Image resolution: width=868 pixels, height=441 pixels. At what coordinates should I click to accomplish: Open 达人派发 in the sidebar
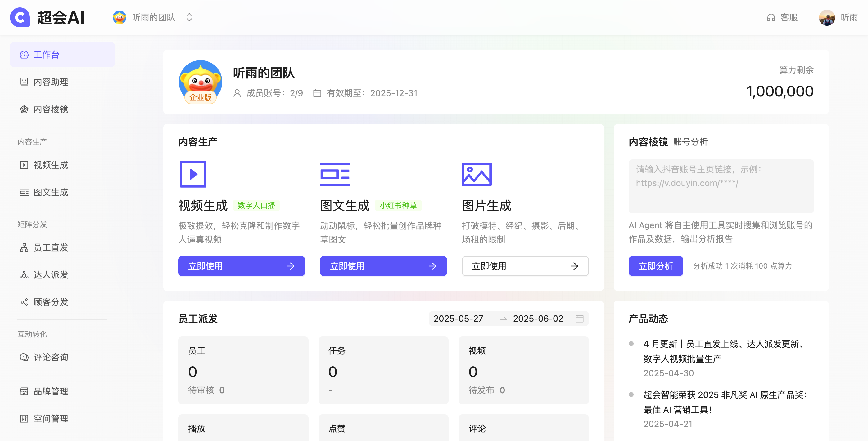pos(62,275)
